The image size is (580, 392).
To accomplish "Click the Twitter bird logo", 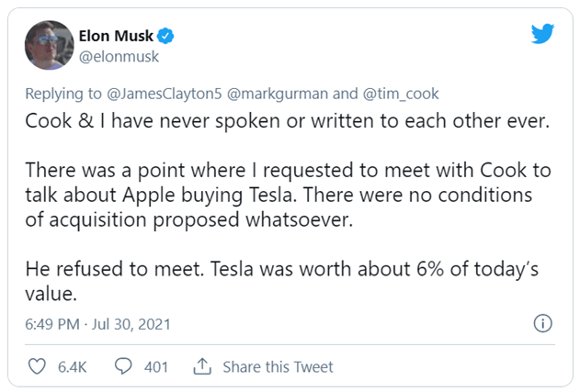I will pos(543,35).
